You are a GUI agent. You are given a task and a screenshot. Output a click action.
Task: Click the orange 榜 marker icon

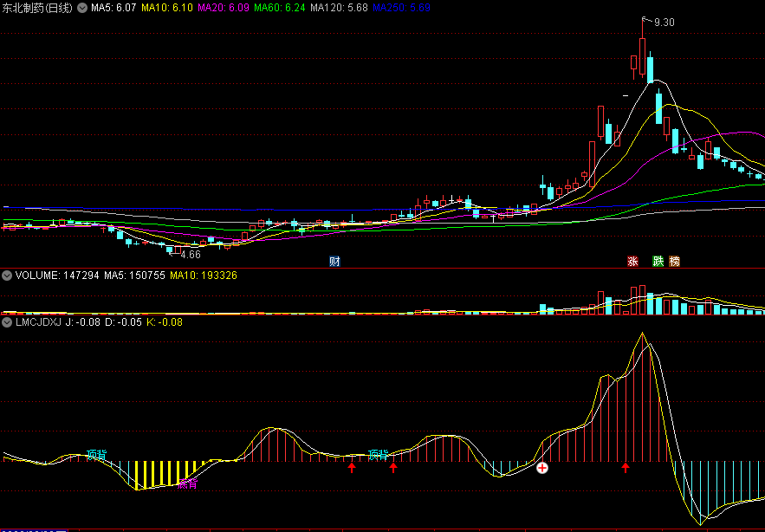674,261
